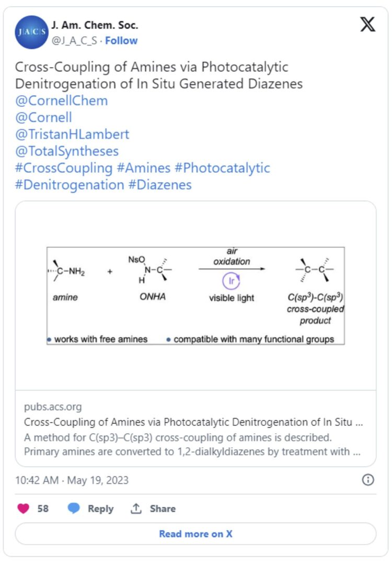
Task: Open the reaction scheme image preview
Action: [x=196, y=296]
